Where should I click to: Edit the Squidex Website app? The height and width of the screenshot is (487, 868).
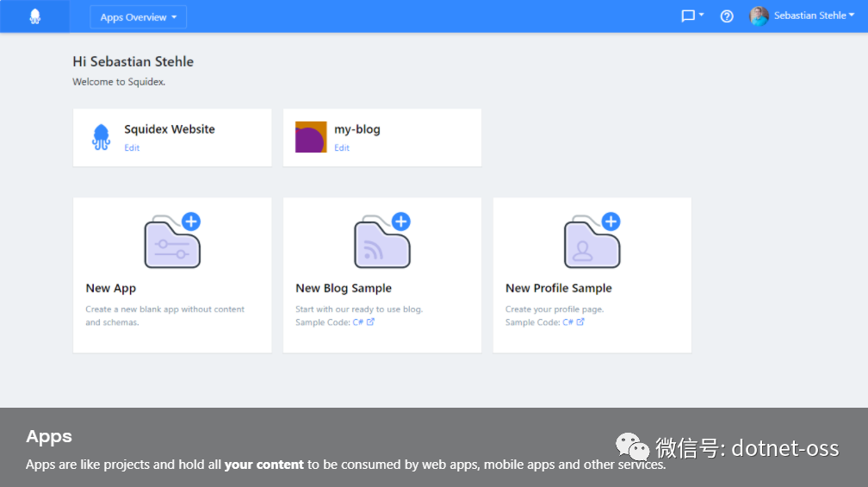tap(132, 148)
